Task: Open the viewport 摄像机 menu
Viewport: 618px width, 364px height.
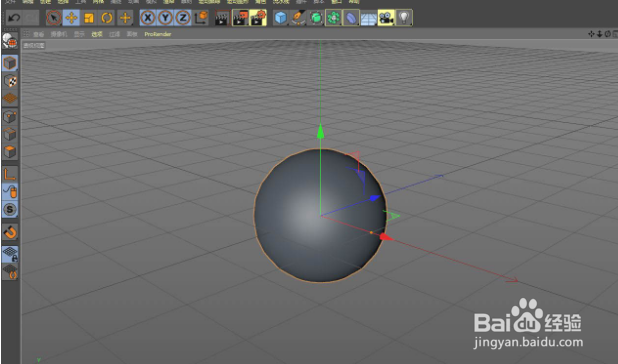Action: coord(59,34)
